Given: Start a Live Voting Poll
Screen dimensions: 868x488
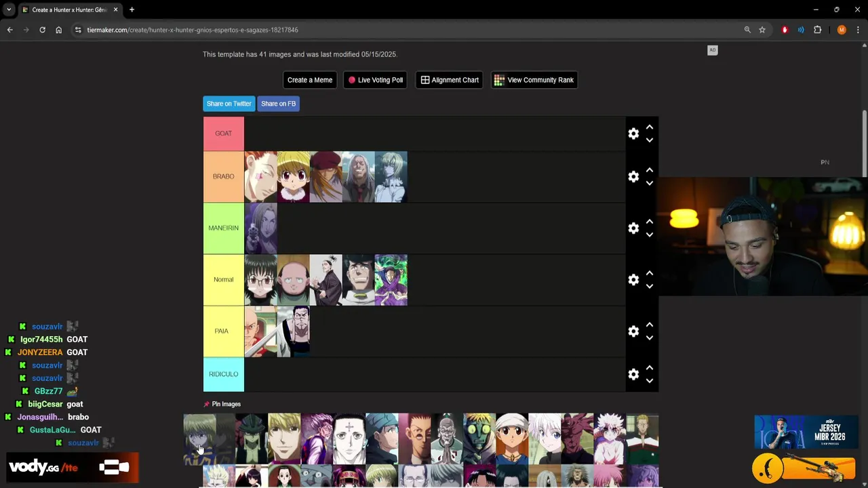Looking at the screenshot, I should point(376,80).
